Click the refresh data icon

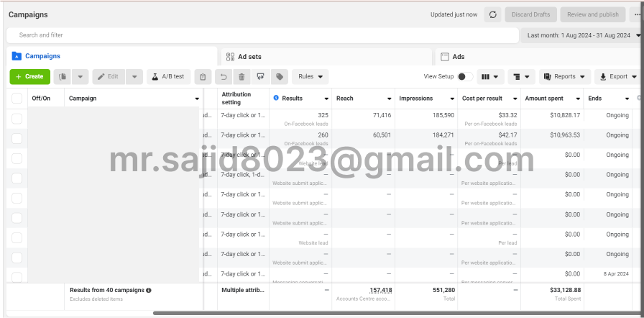pos(493,14)
